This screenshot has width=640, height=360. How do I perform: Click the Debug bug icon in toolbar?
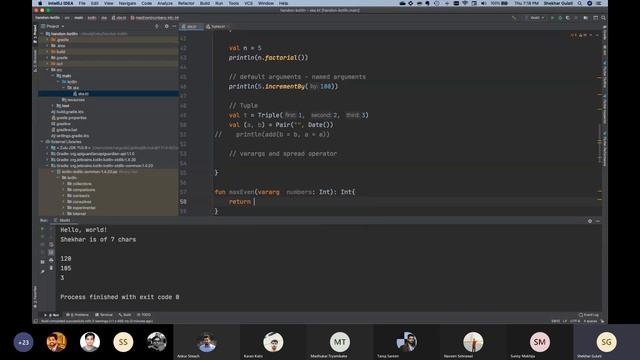(x=560, y=18)
